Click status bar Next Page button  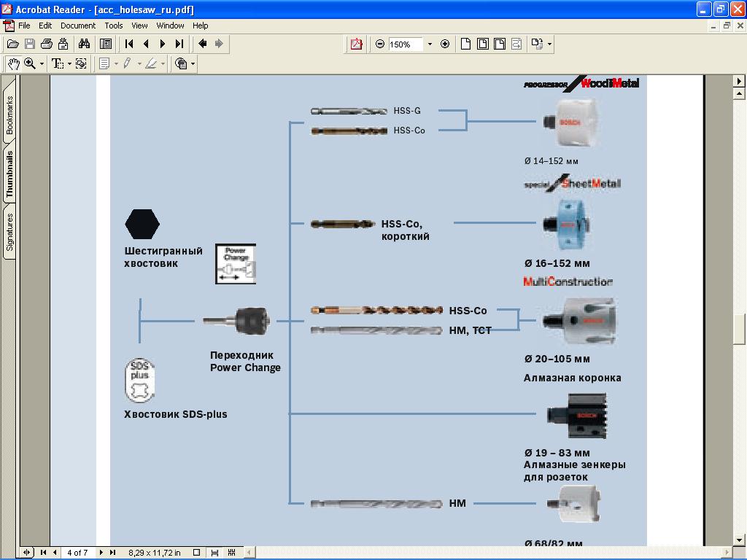point(101,553)
